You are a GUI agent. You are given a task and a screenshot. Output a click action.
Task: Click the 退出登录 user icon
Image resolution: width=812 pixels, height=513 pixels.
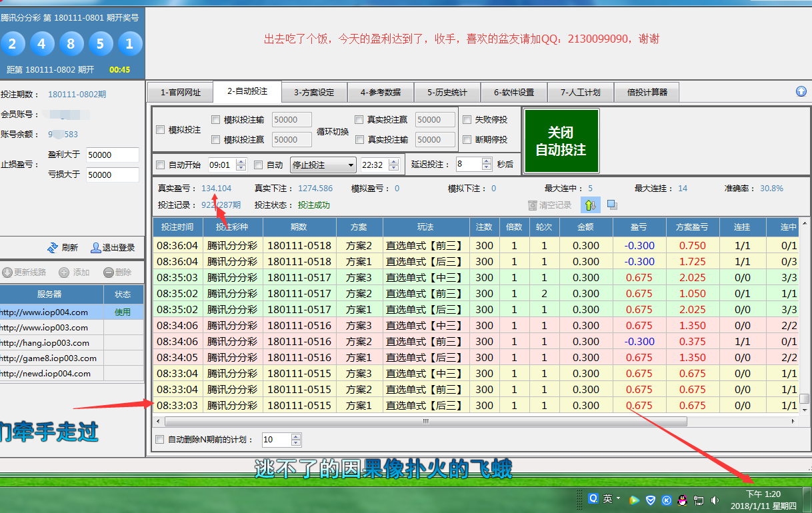95,248
